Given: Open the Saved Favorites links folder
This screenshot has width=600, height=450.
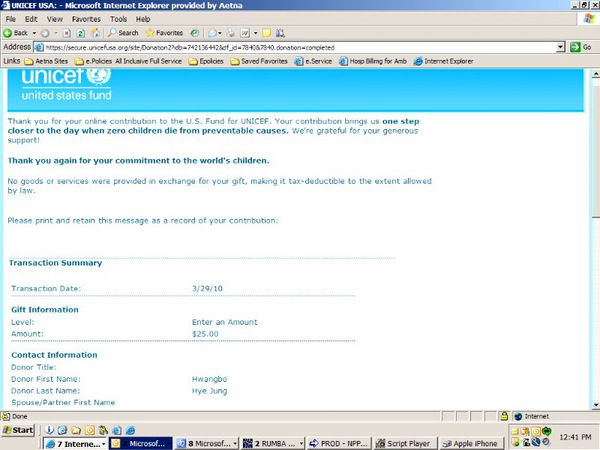Looking at the screenshot, I should click(259, 61).
